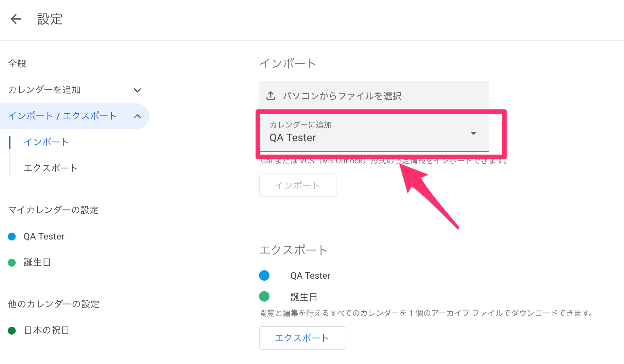This screenshot has width=624, height=364.
Task: Click the chevron next to インポート / エクスポート
Action: click(138, 116)
